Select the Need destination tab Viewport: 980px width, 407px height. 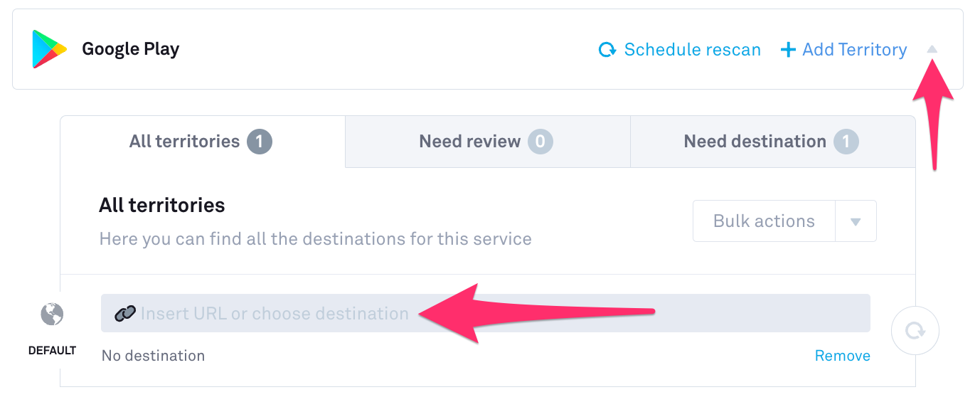[x=755, y=142]
